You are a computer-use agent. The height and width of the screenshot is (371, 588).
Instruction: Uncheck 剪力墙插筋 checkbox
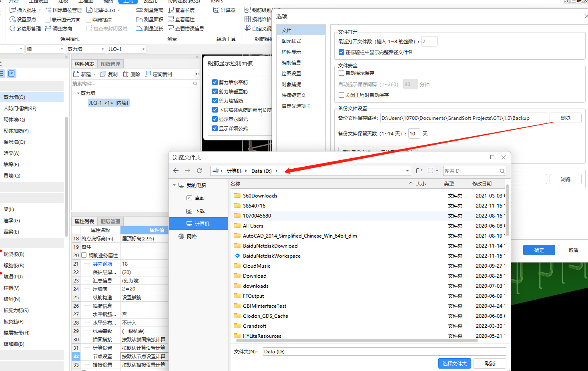[215, 101]
